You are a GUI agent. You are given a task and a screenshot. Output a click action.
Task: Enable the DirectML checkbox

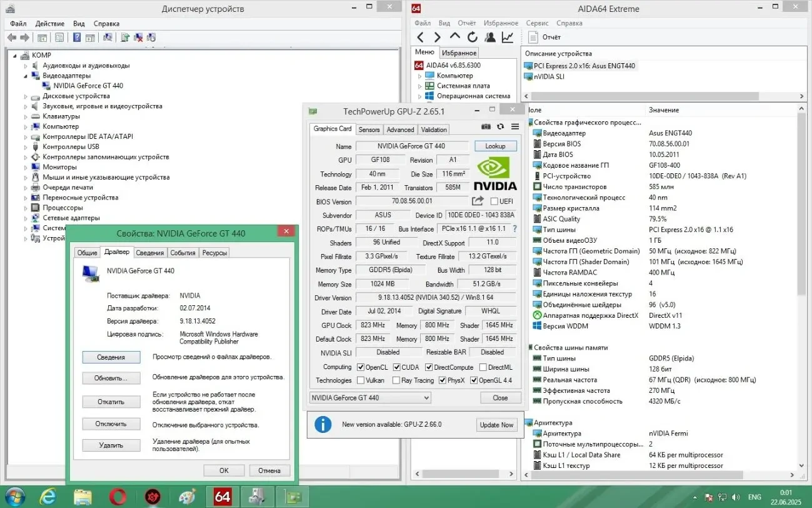pyautogui.click(x=482, y=367)
